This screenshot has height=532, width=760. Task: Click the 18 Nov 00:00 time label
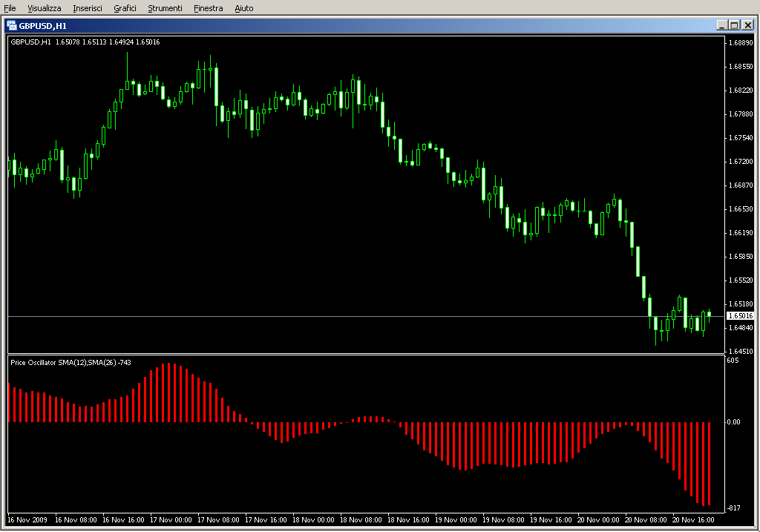(x=313, y=520)
